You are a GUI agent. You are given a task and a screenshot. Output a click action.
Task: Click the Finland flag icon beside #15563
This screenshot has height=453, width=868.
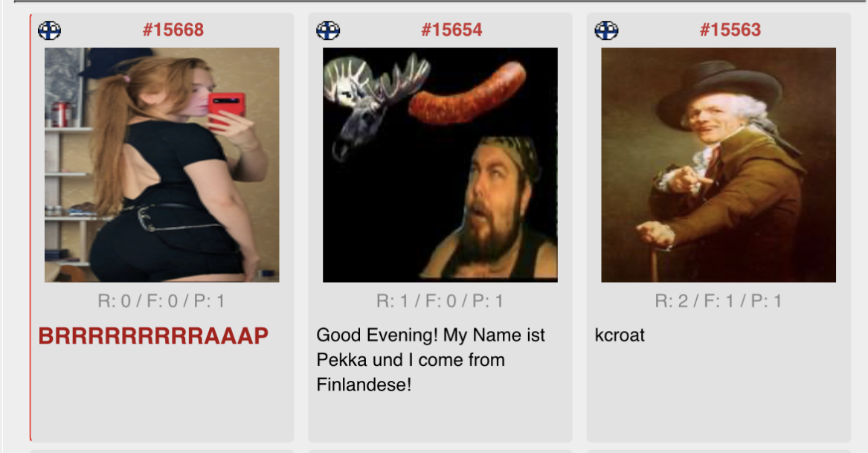[606, 30]
